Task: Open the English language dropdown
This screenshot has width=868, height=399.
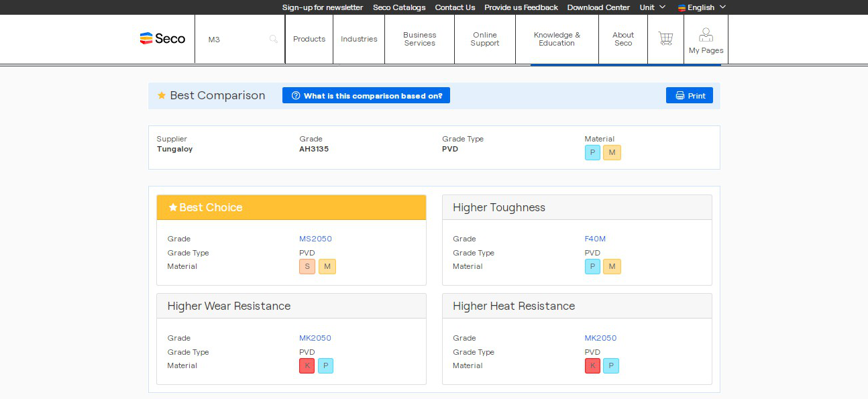Action: (702, 7)
